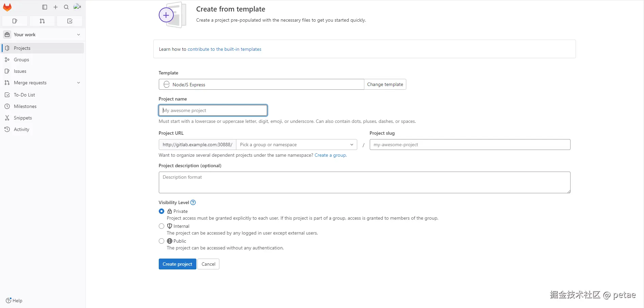
Task: Open assigned issues shortcut icon
Action: click(15, 21)
